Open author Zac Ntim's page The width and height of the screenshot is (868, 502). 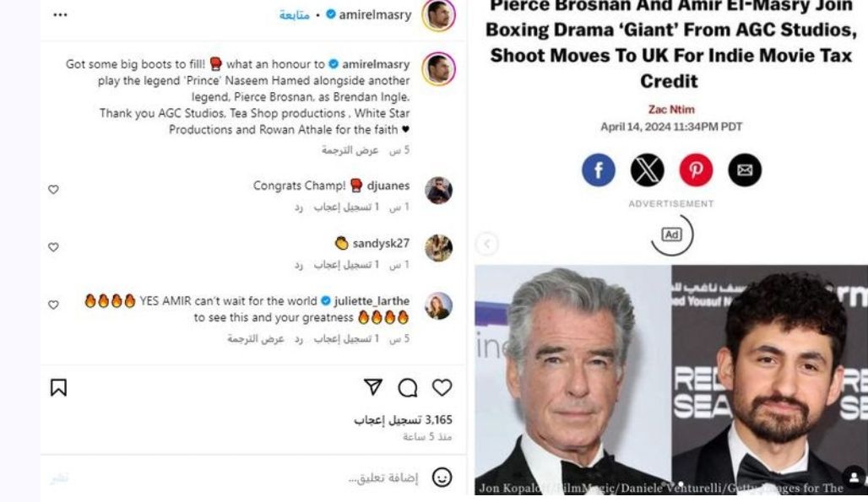[x=671, y=110]
